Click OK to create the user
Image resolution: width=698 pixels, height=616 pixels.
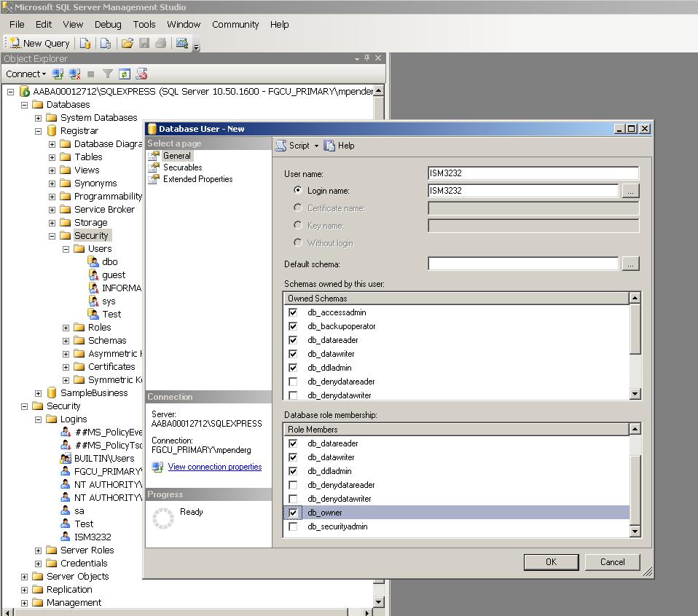pos(551,561)
